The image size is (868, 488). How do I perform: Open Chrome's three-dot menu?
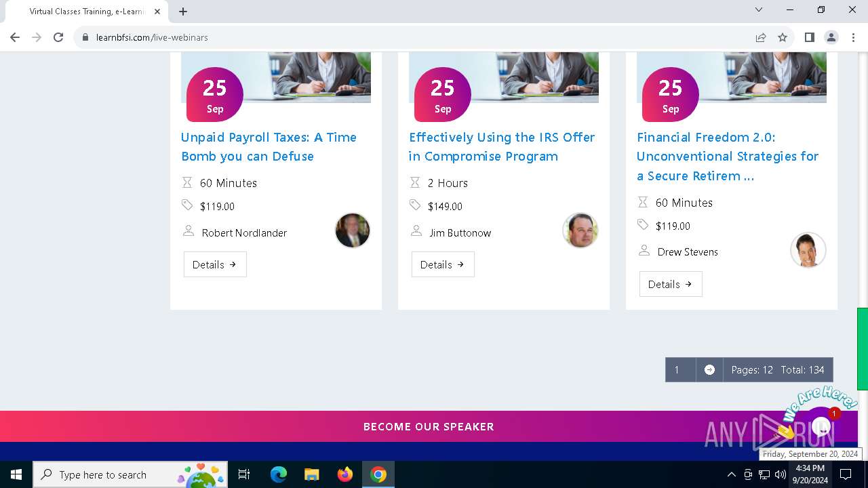853,37
